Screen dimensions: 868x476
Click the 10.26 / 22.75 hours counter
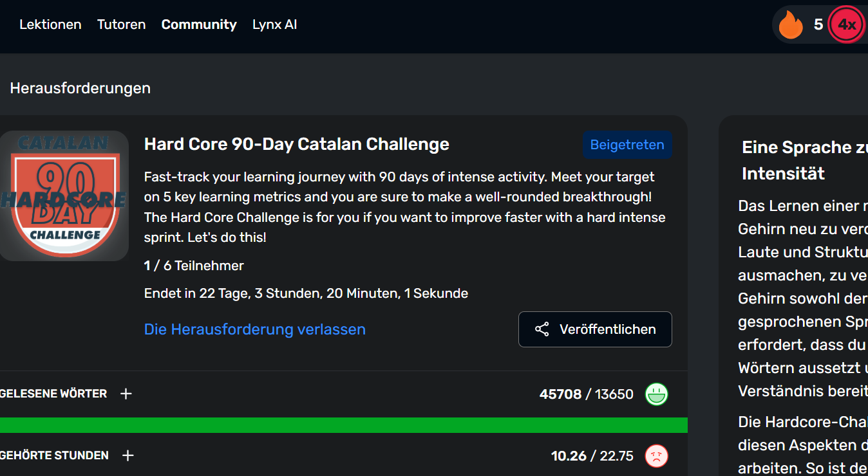pyautogui.click(x=592, y=456)
